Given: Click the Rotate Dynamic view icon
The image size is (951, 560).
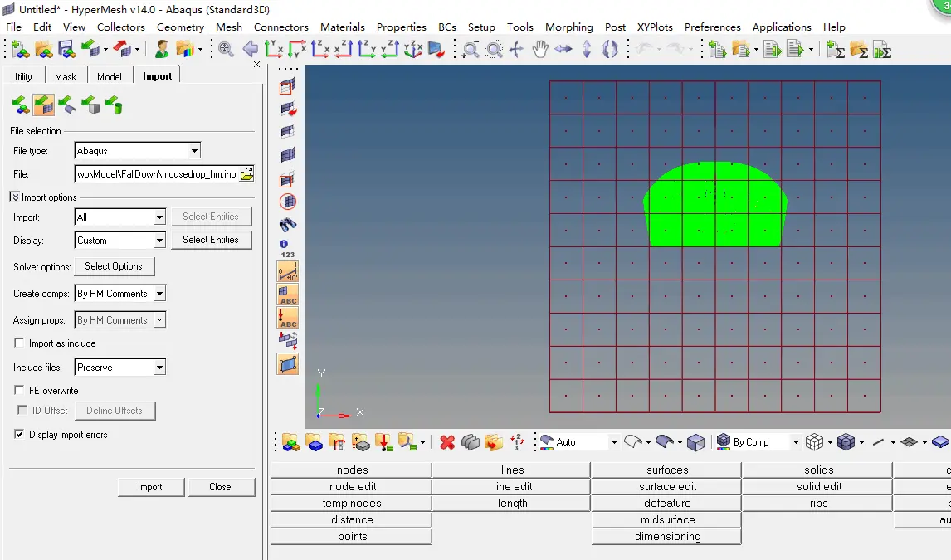Looking at the screenshot, I should 610,49.
